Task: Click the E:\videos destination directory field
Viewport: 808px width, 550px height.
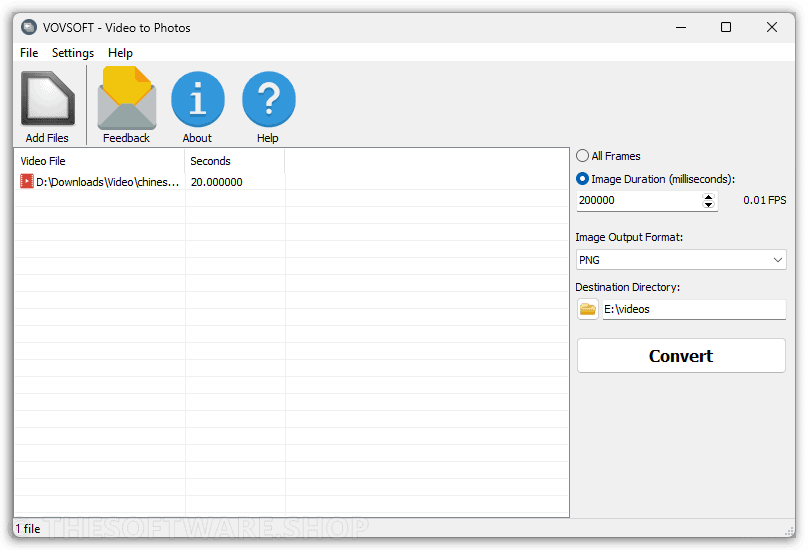Action: point(694,309)
